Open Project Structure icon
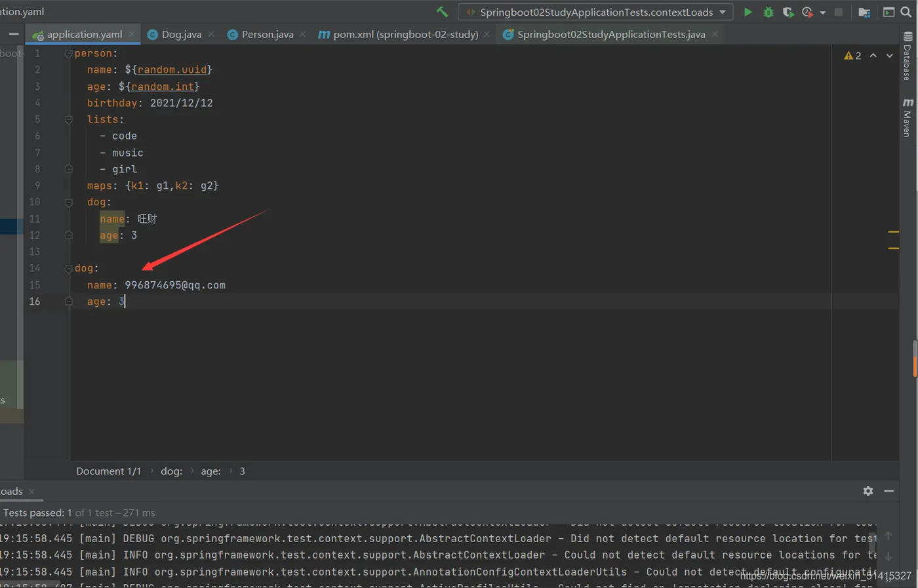Viewport: 918px width, 588px height. 864,12
